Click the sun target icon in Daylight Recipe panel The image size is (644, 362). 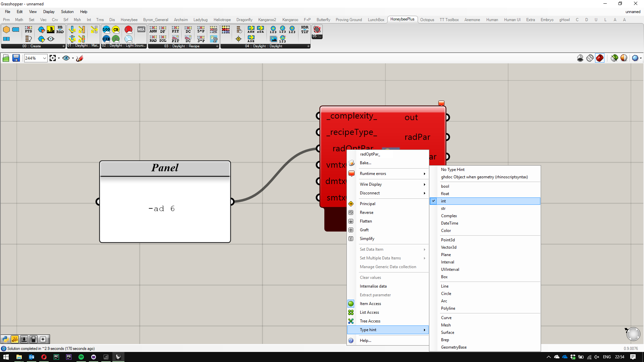[239, 39]
